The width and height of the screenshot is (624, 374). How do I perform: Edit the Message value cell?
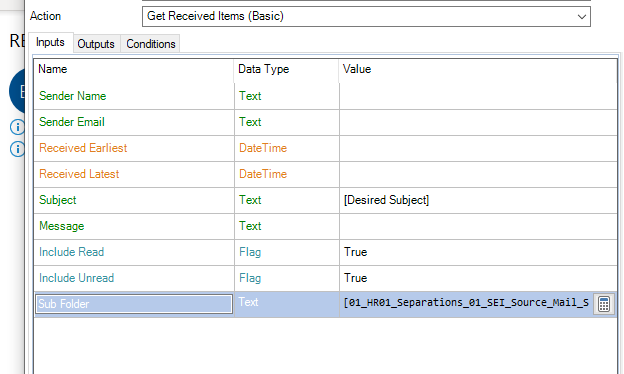point(478,226)
